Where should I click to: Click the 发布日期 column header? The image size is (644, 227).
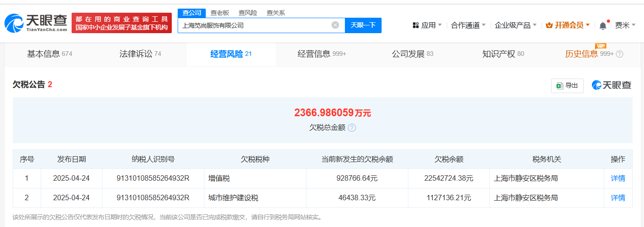(x=72, y=159)
